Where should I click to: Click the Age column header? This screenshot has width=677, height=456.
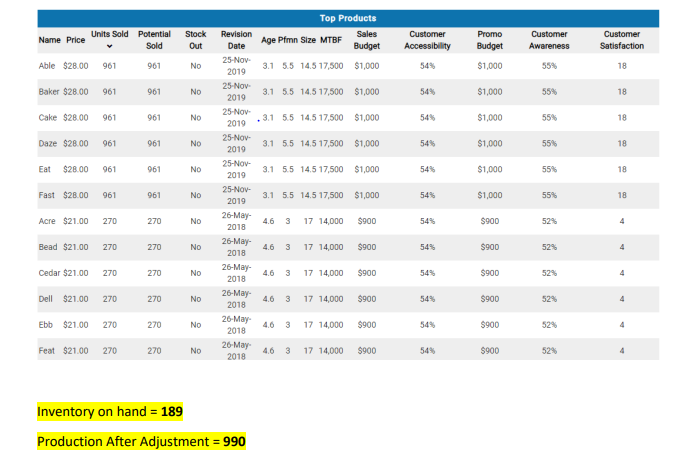[268, 40]
